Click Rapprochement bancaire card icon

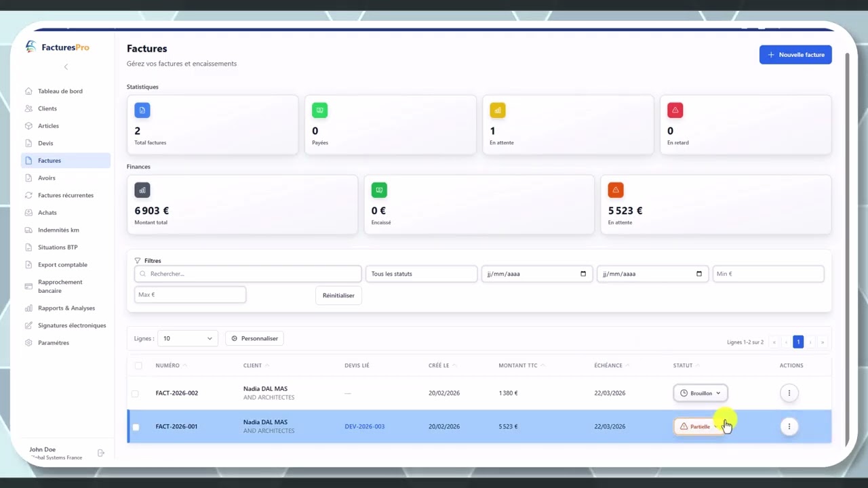28,286
